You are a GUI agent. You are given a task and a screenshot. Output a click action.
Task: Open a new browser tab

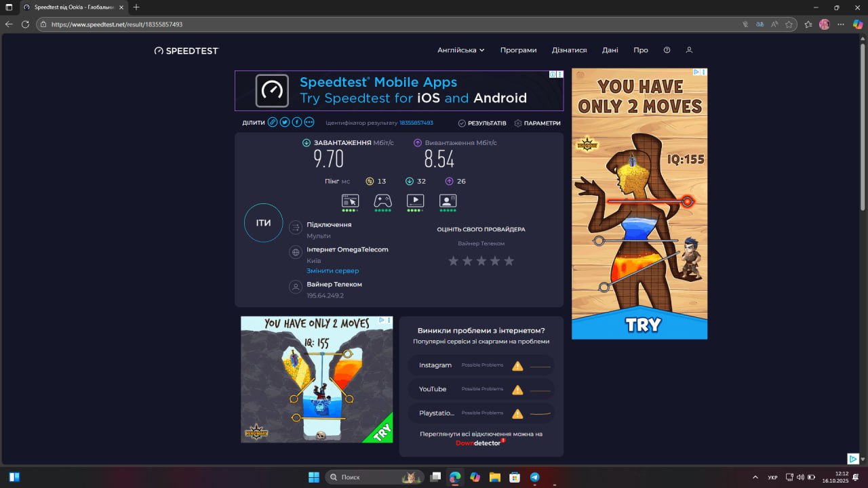pos(136,7)
